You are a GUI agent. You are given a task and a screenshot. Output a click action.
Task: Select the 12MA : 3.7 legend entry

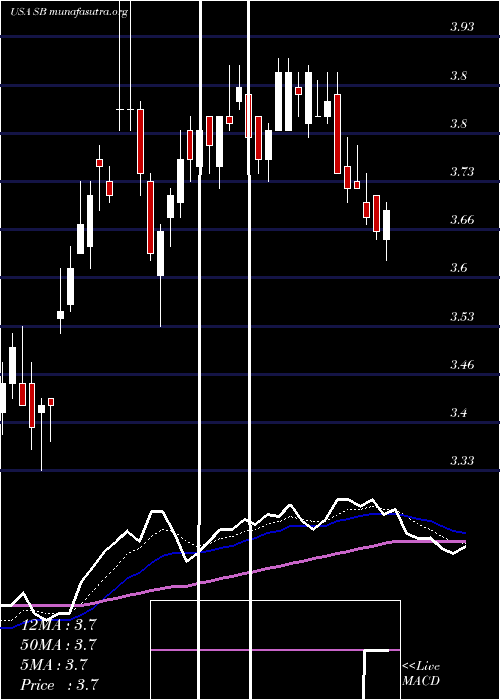[58, 625]
